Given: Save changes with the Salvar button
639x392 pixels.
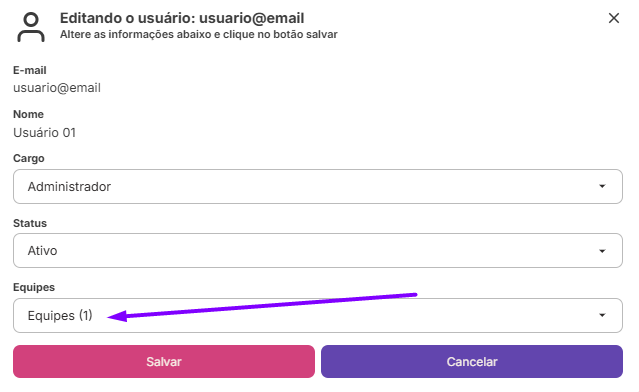Looking at the screenshot, I should (164, 361).
